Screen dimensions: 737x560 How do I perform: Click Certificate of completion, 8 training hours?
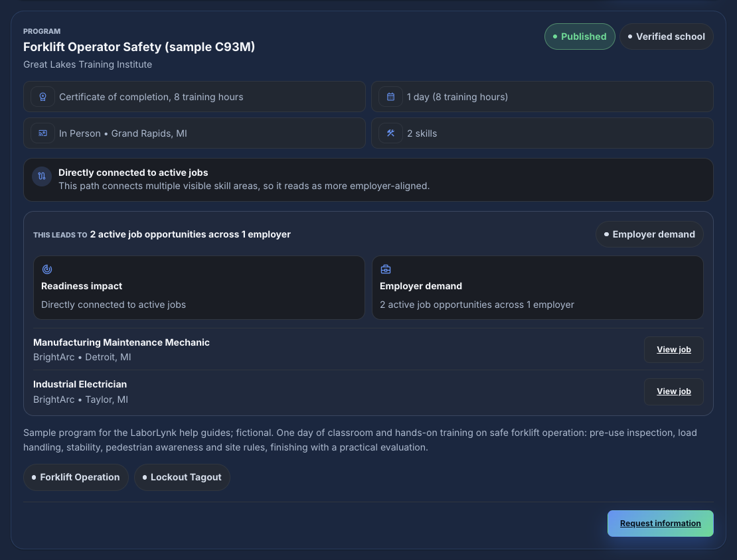[x=151, y=97]
